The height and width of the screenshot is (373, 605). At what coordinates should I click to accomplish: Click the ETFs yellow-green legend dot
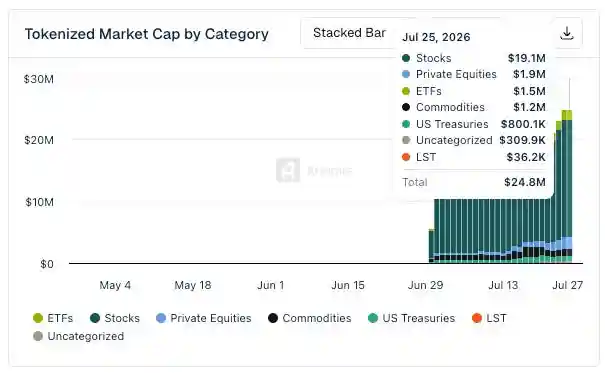pos(38,318)
